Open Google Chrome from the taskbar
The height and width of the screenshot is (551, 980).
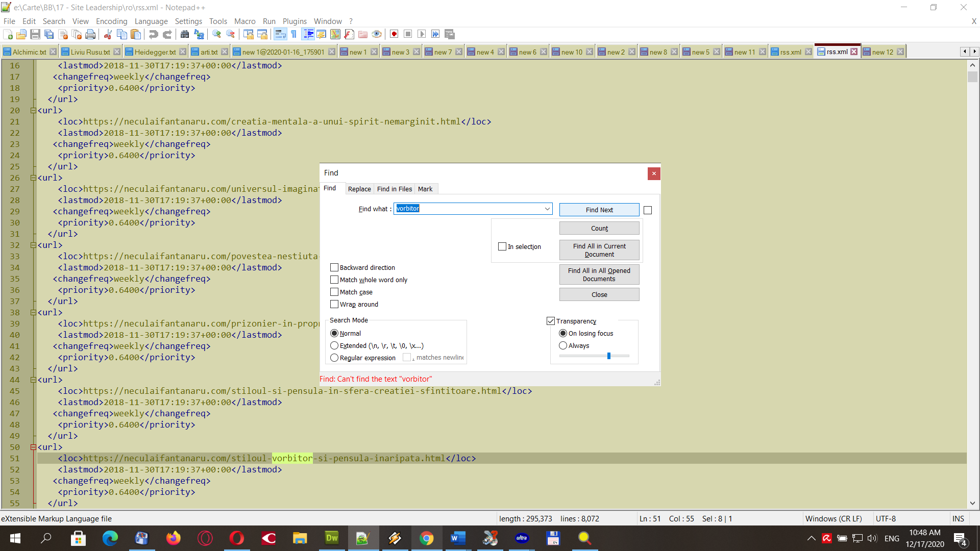coord(427,538)
